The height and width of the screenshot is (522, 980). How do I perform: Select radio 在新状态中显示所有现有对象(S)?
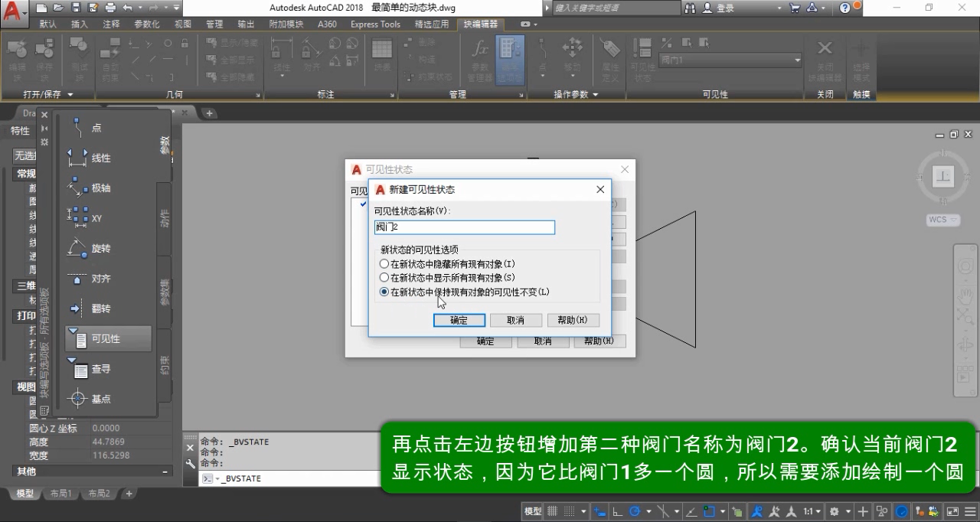pos(384,278)
